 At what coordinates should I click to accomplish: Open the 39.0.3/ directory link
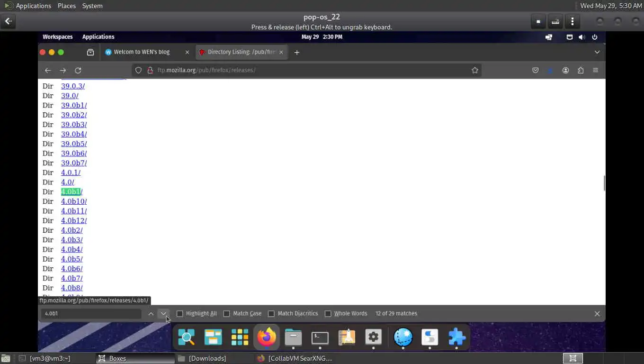(x=73, y=86)
